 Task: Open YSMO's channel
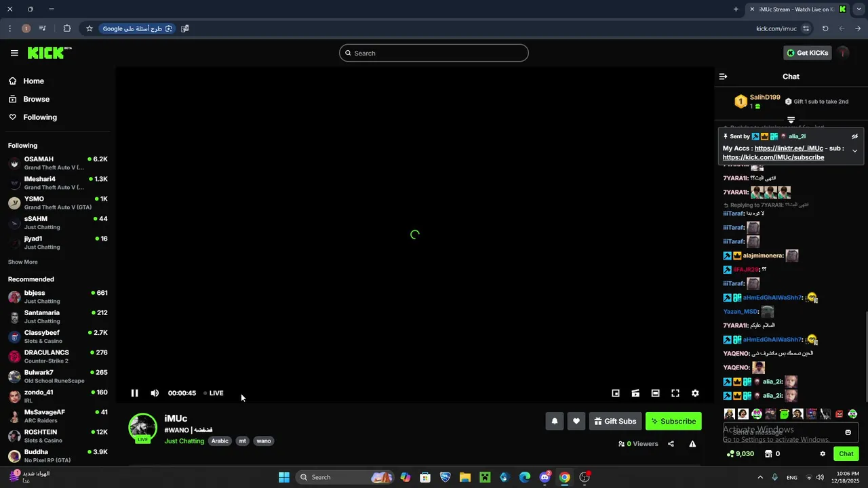click(58, 203)
